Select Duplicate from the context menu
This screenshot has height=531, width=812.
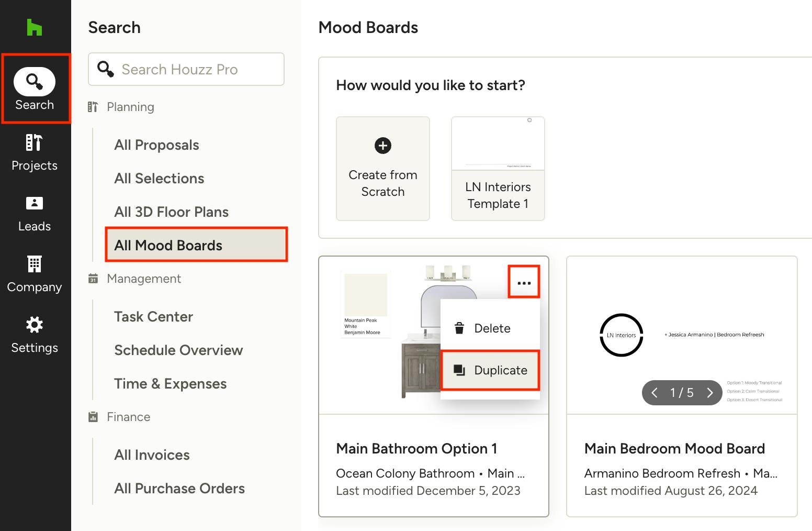click(x=501, y=370)
